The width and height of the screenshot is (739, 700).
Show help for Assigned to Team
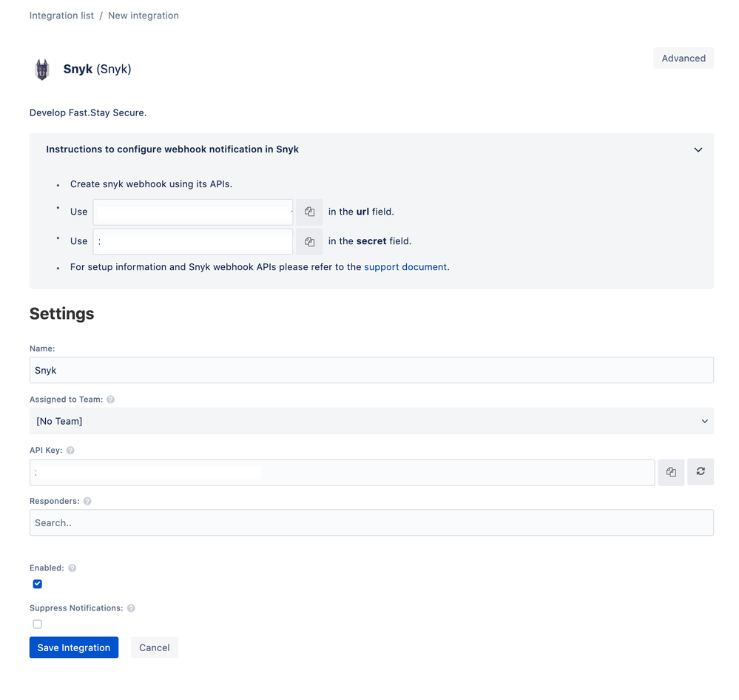pos(110,400)
